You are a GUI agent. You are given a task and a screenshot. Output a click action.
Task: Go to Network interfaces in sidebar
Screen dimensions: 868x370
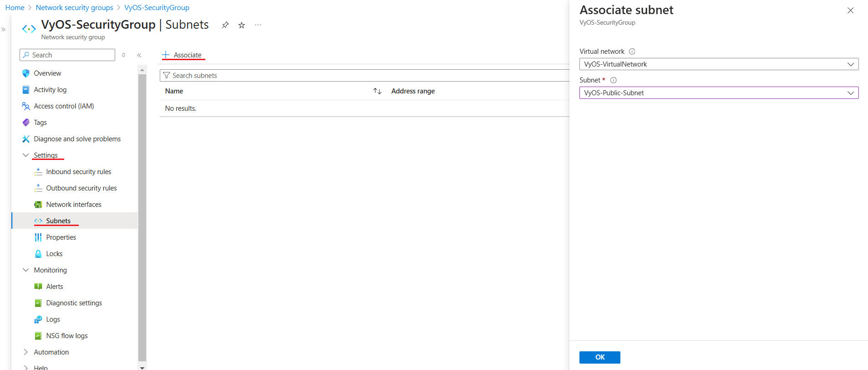(x=73, y=205)
